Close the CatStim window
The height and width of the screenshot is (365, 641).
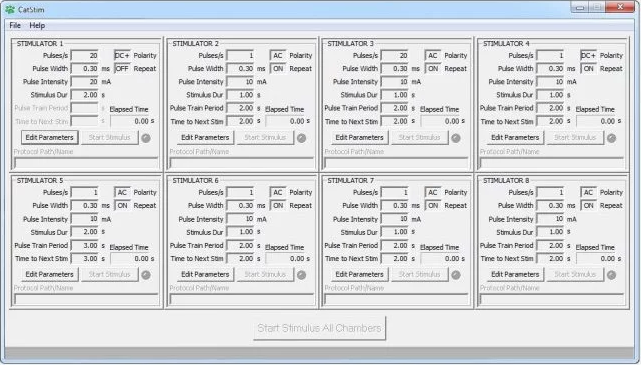pos(620,7)
